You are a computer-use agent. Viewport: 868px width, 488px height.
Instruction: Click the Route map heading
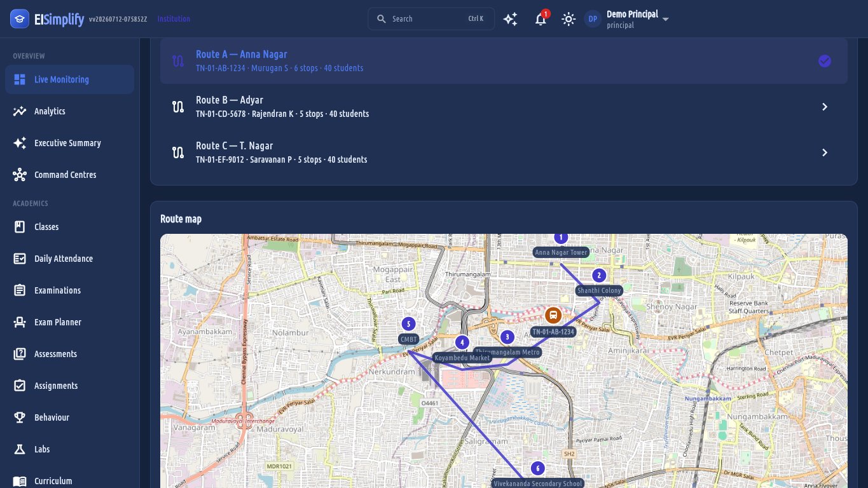tap(181, 219)
